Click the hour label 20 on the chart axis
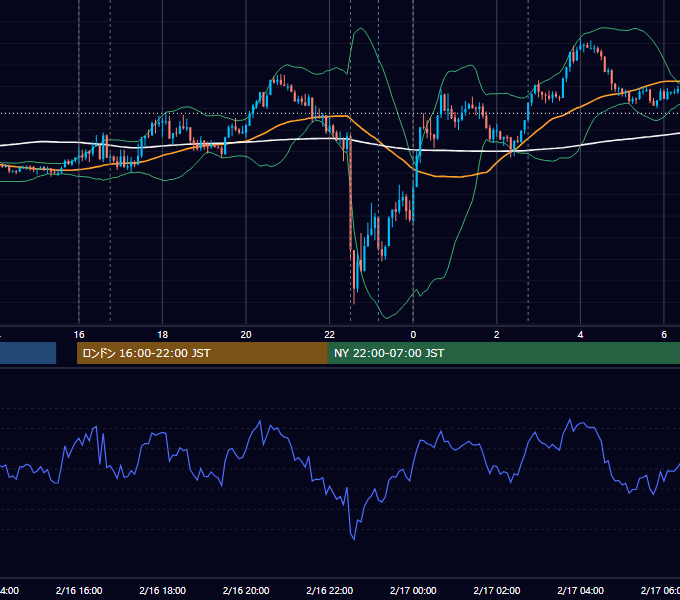 (246, 335)
